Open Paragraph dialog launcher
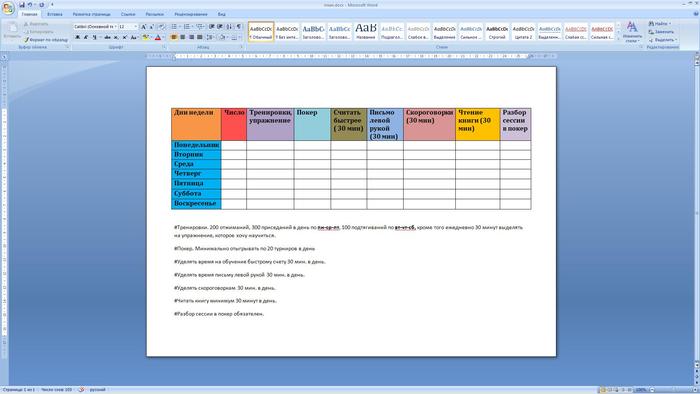The height and width of the screenshot is (394, 700). pyautogui.click(x=242, y=47)
